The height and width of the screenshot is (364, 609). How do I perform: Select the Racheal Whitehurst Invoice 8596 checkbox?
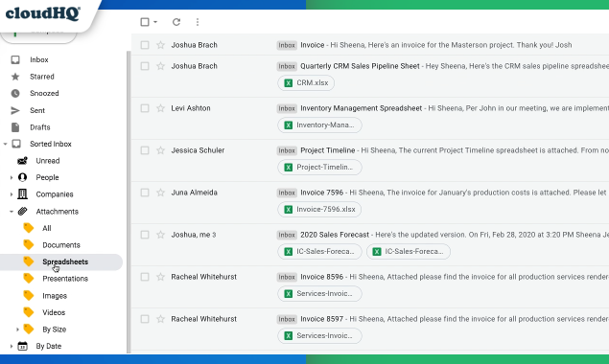click(145, 277)
